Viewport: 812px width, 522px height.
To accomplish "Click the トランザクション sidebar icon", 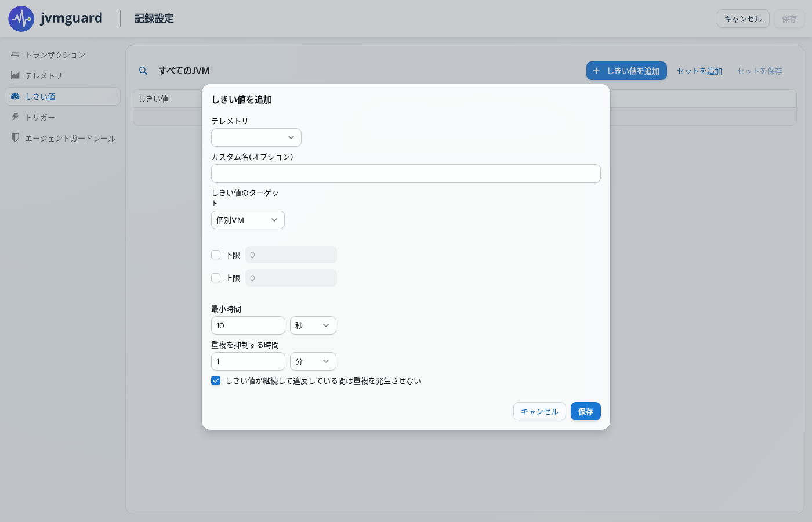I will pos(15,55).
